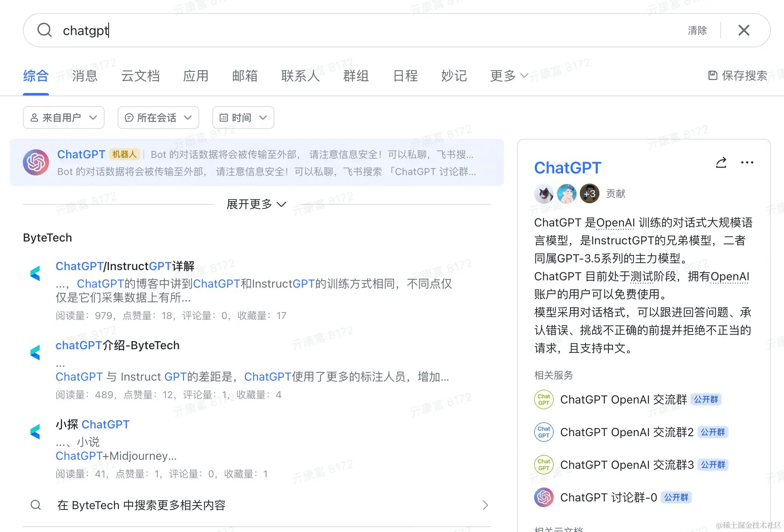Open the three-dot more options menu
This screenshot has height=532, width=784.
tap(747, 163)
